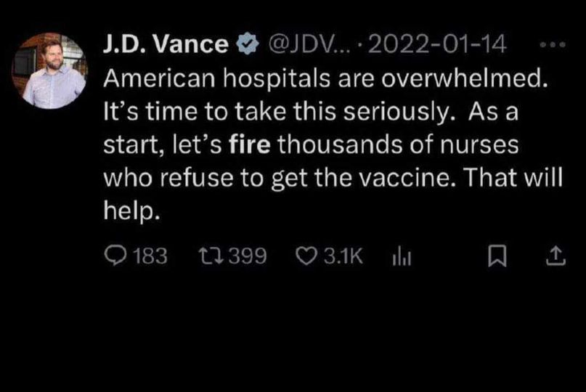Open the @JDV... handle link

298,45
